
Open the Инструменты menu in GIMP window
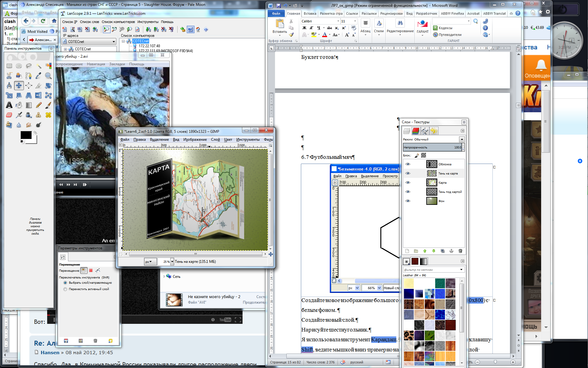pyautogui.click(x=248, y=140)
